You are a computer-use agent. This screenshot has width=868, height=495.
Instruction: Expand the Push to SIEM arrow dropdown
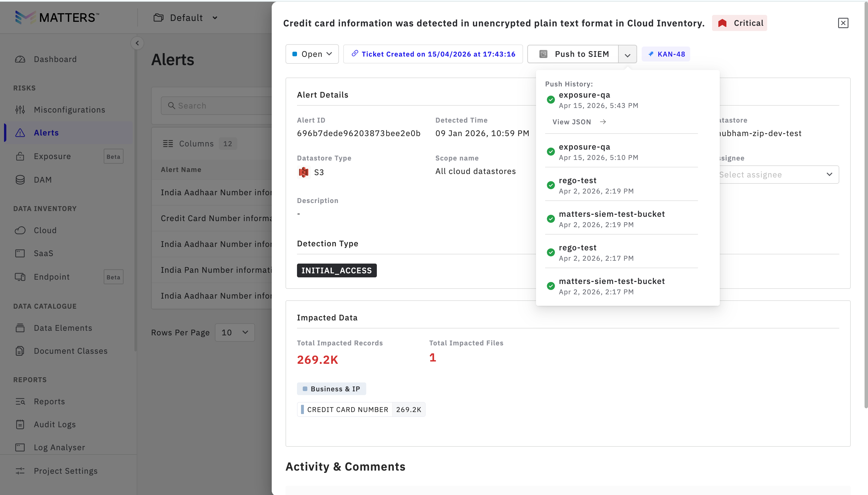(x=627, y=54)
